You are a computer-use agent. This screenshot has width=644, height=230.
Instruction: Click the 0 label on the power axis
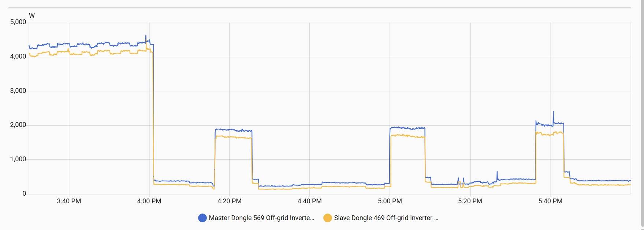point(24,193)
